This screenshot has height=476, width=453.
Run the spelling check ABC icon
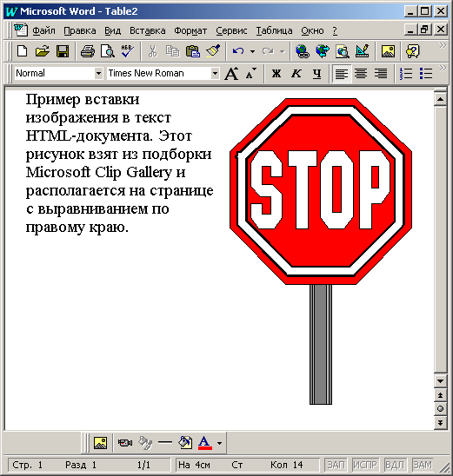[127, 51]
